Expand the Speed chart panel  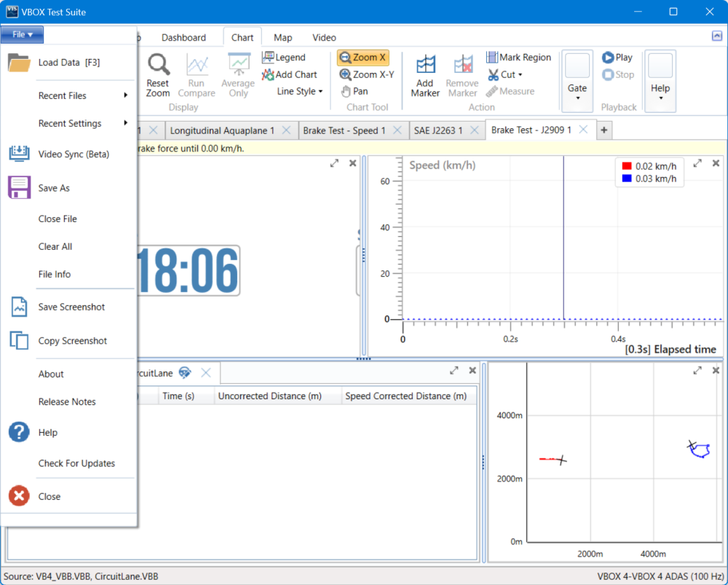coord(697,164)
